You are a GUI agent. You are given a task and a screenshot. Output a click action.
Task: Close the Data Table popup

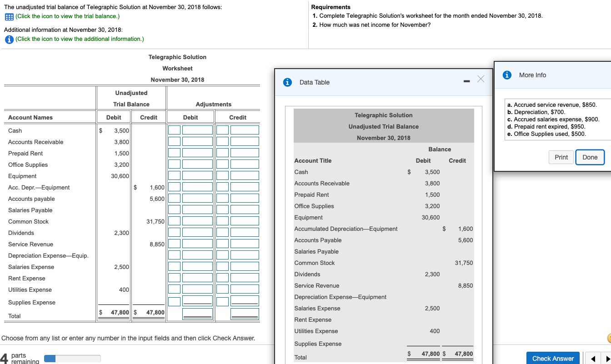point(481,80)
